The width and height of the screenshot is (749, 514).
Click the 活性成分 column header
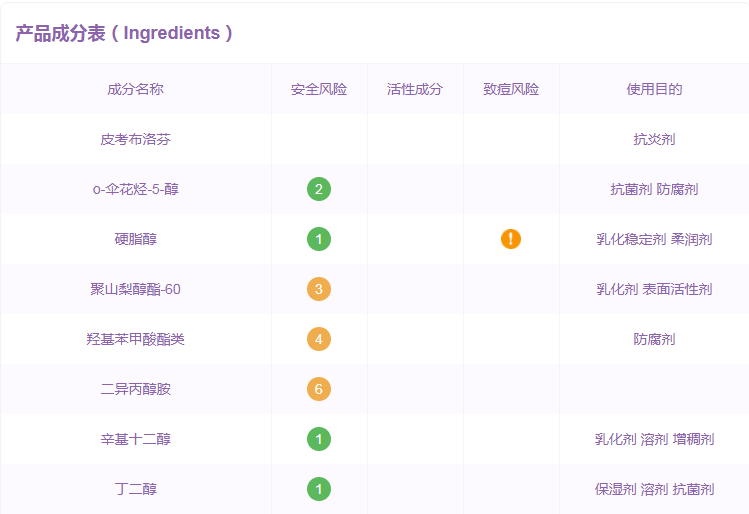415,89
